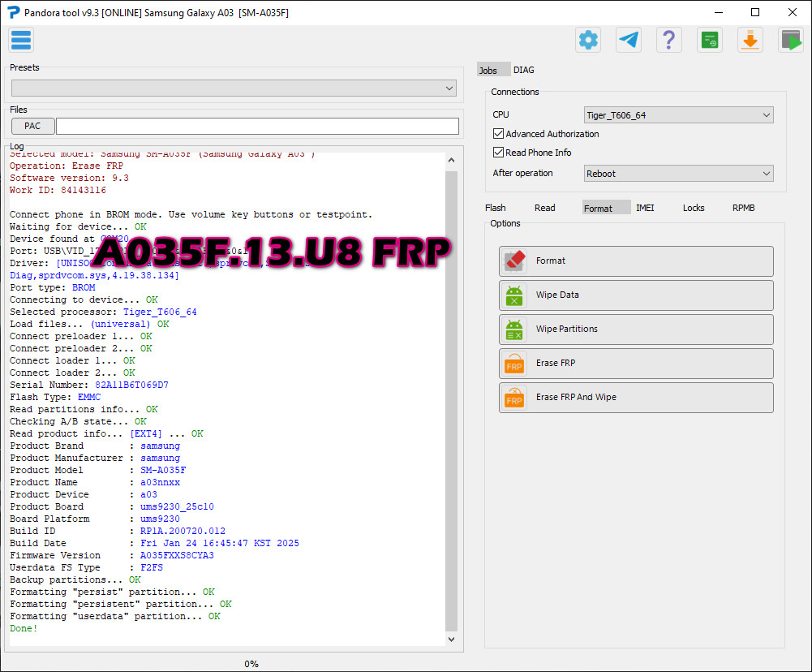This screenshot has height=672, width=812.
Task: Click the Wipe Data android icon
Action: click(514, 295)
